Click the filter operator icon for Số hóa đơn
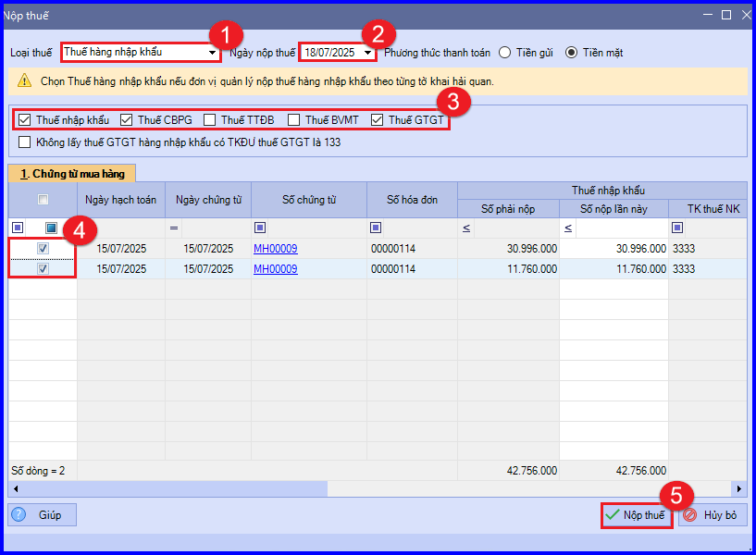The height and width of the screenshot is (555, 756). pos(376,228)
